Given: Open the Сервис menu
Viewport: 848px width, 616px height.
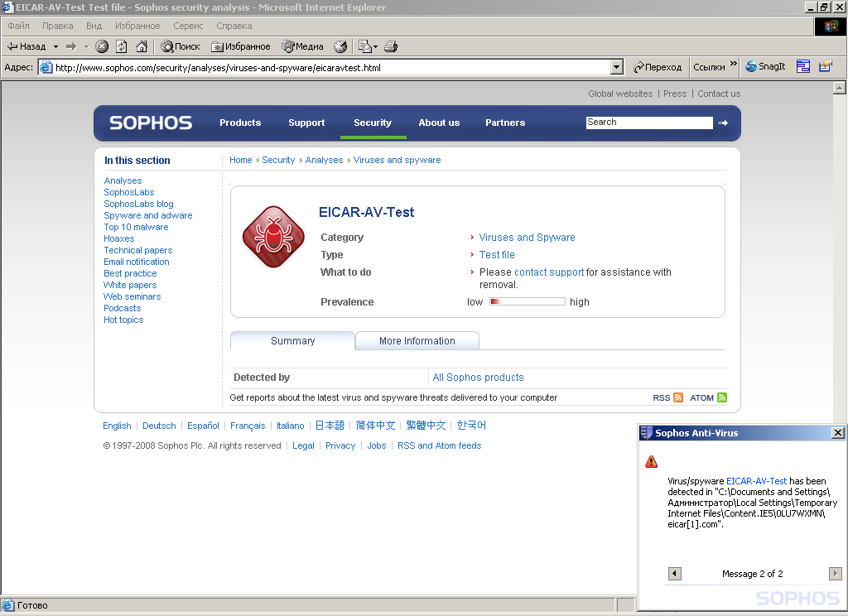Looking at the screenshot, I should [188, 26].
